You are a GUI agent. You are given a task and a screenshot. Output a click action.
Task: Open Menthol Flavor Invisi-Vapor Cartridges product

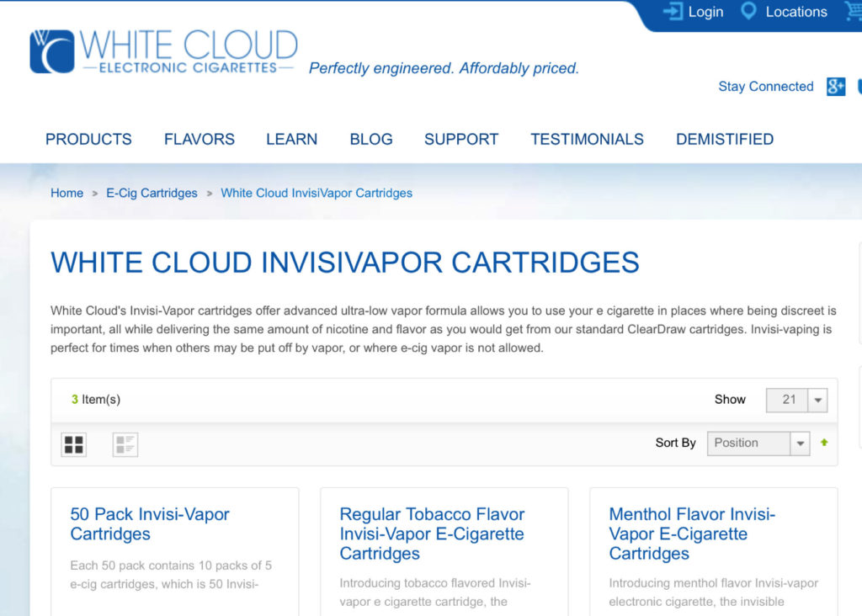click(x=692, y=534)
